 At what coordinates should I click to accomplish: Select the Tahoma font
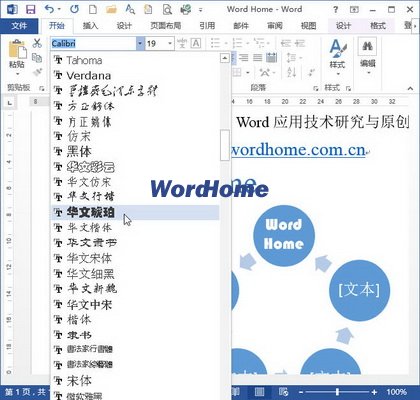(x=135, y=60)
